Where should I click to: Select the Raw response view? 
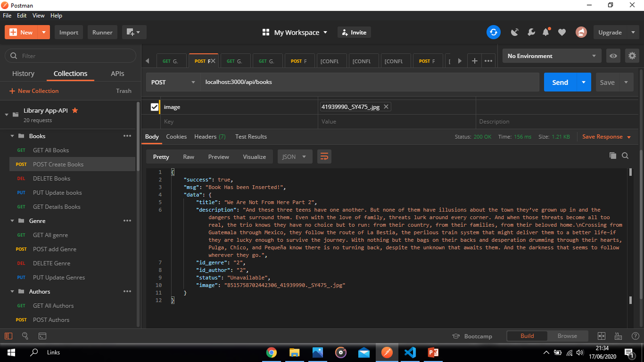point(188,156)
